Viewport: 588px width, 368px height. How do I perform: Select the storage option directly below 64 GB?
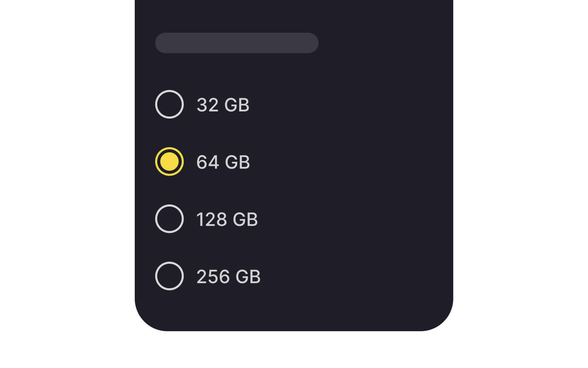169,219
